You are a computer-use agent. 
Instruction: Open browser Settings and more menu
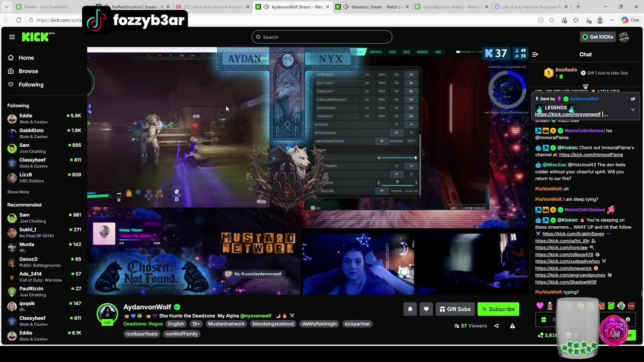[612, 20]
